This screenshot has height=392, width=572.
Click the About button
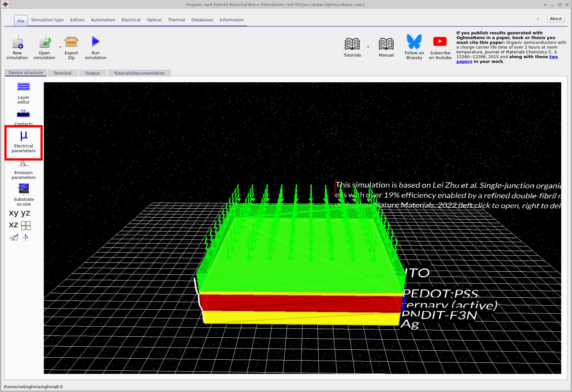coord(556,18)
